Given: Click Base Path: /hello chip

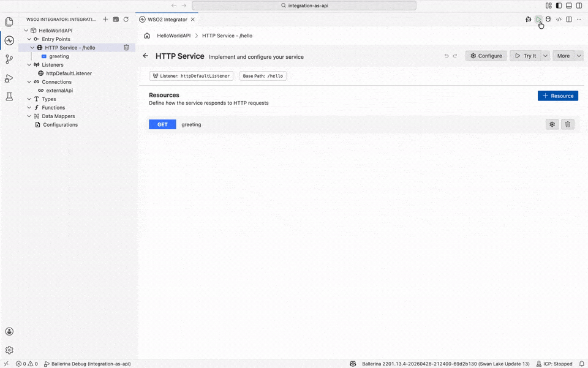Looking at the screenshot, I should pyautogui.click(x=263, y=76).
